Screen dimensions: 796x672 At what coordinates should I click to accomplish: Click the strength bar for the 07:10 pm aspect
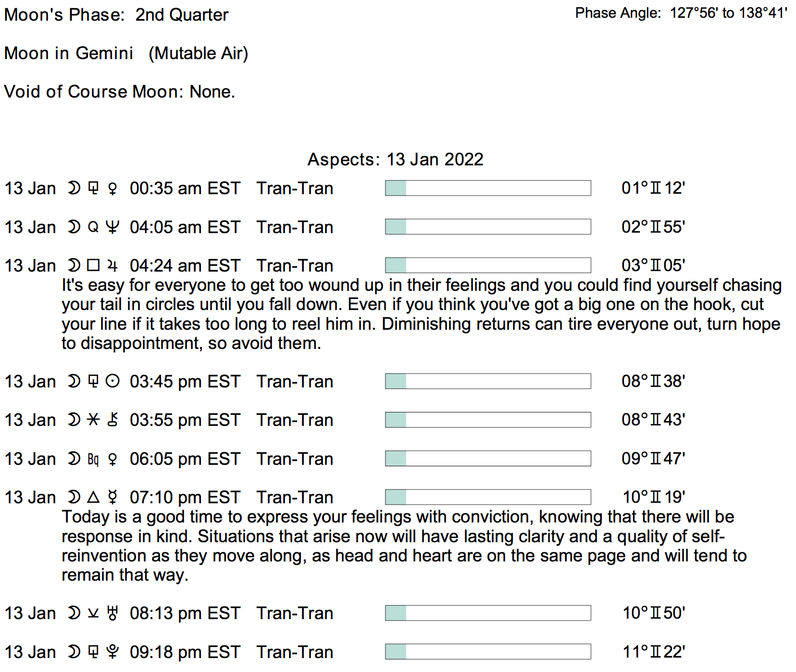[x=488, y=497]
